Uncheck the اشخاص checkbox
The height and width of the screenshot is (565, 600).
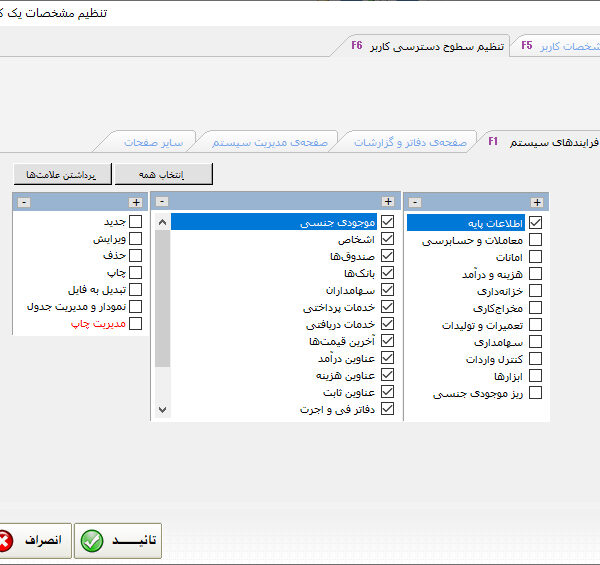point(388,240)
